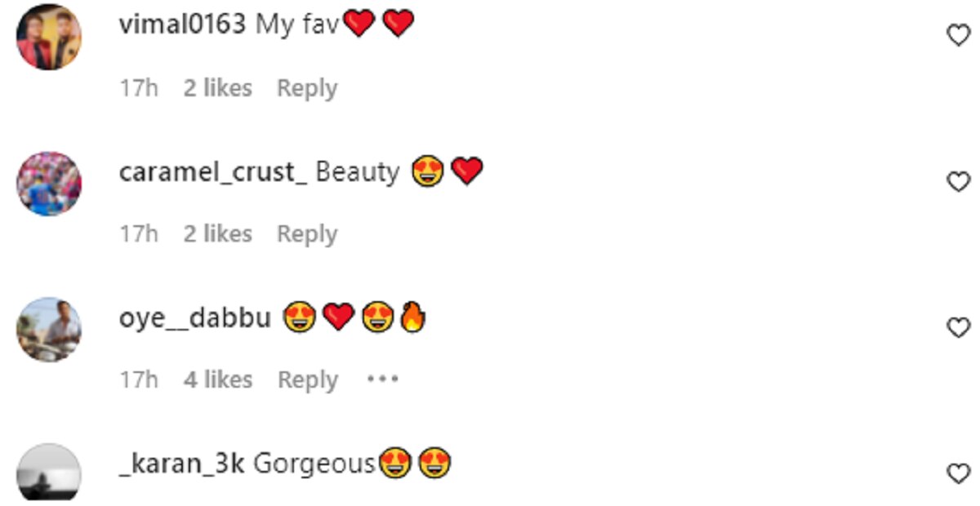Reply to oye__dabbu's comment

[x=308, y=380]
